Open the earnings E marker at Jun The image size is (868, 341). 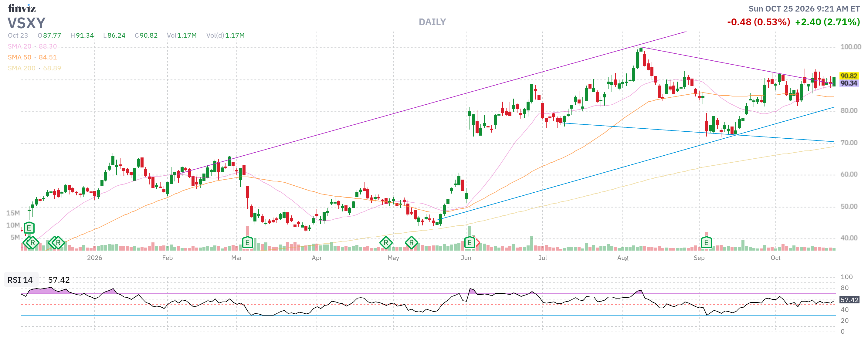tap(470, 242)
